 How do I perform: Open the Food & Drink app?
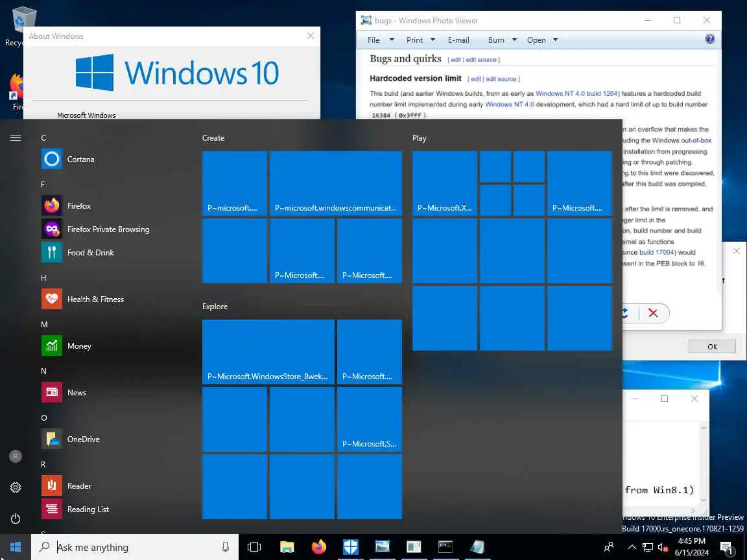(112, 252)
